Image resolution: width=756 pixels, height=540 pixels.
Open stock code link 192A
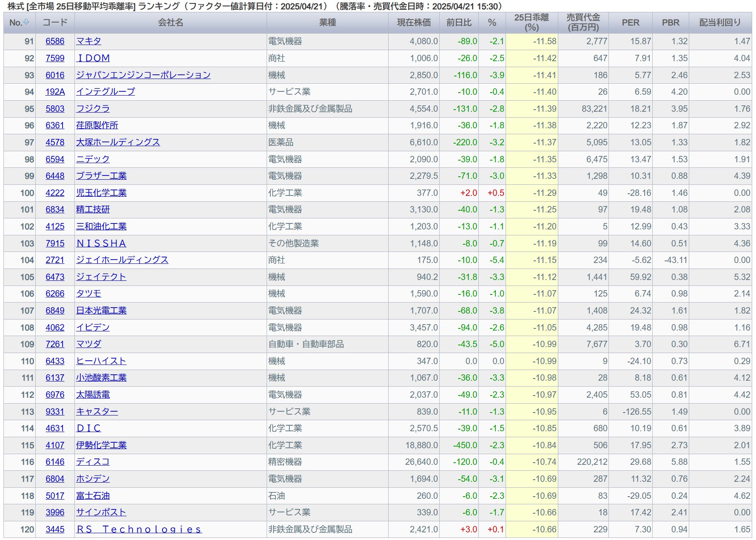pos(55,92)
